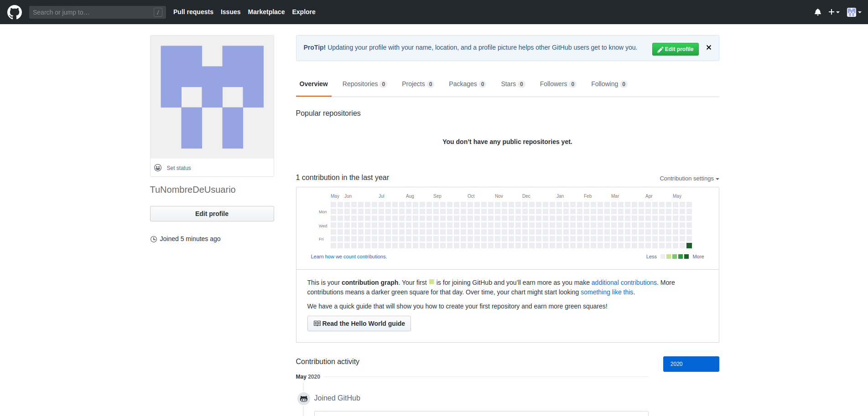Click green Edit profile button in ProTip

point(675,49)
